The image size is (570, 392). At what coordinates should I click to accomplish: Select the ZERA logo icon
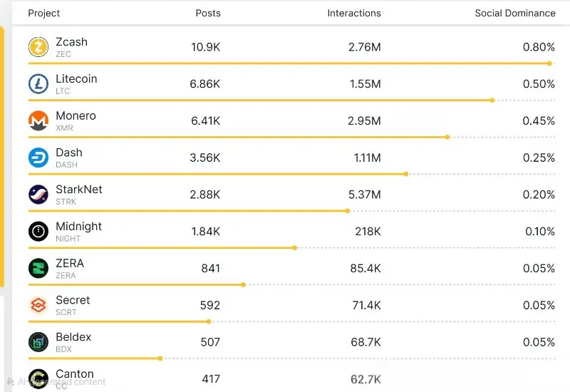[38, 269]
